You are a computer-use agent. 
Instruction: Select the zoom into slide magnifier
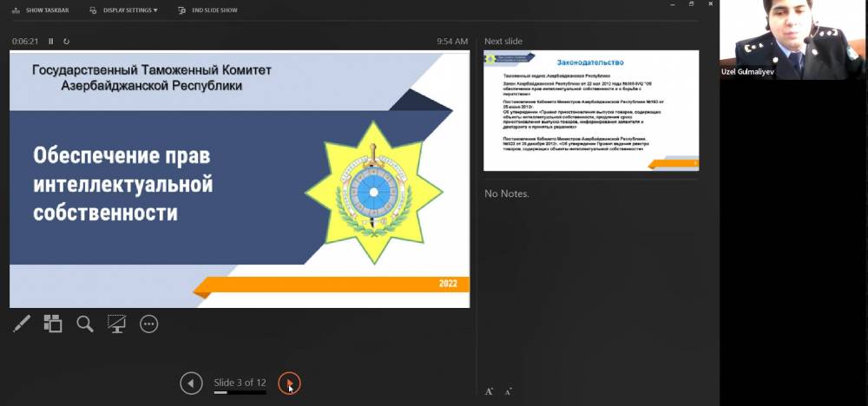85,324
